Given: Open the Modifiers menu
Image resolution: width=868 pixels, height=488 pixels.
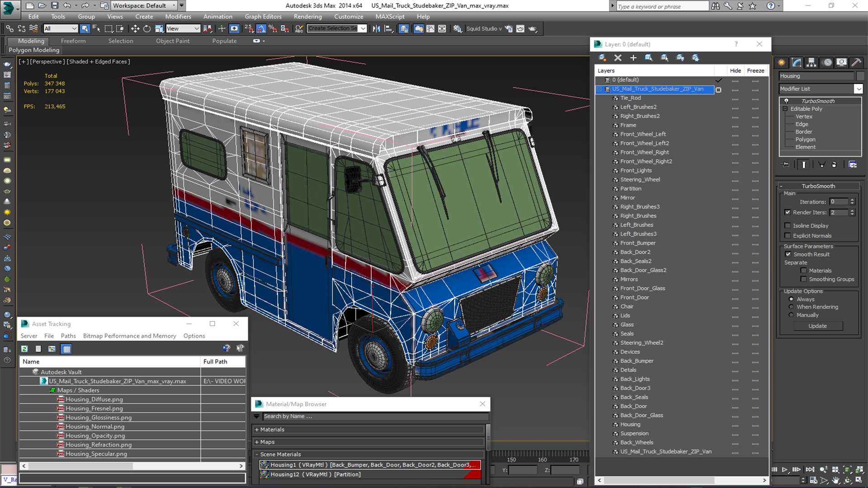Looking at the screenshot, I should coord(178,17).
